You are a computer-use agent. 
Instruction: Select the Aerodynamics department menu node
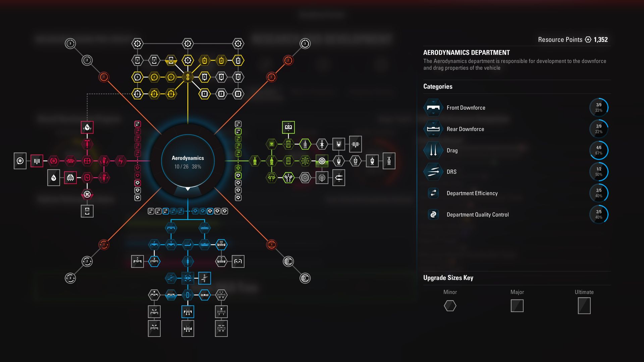click(187, 161)
